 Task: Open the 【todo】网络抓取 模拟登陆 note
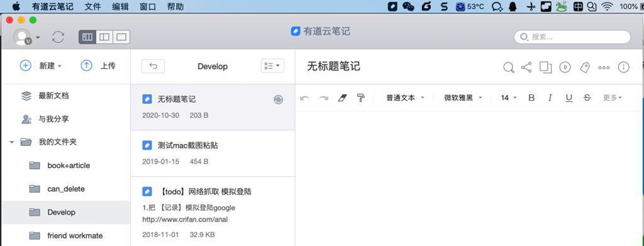(x=213, y=211)
